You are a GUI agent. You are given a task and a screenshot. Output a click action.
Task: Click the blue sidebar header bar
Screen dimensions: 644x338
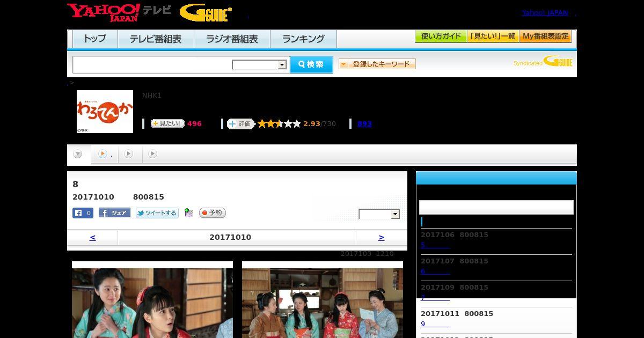[496, 178]
